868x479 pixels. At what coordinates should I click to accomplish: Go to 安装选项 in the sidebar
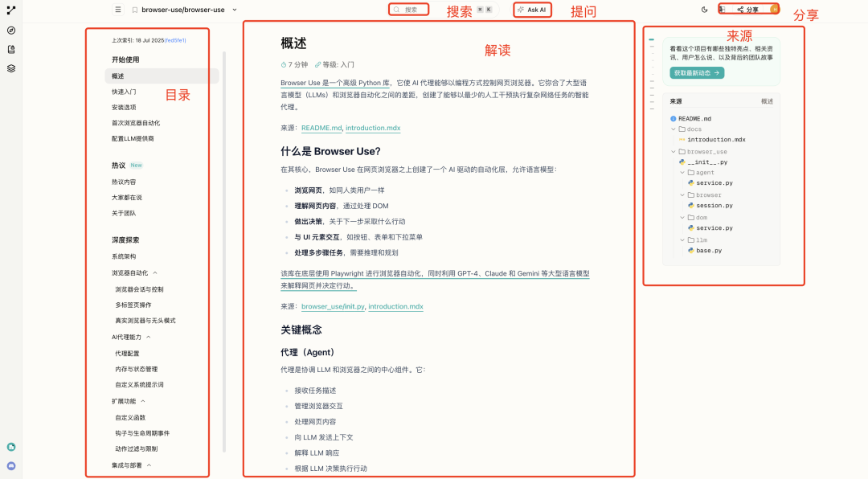point(124,108)
